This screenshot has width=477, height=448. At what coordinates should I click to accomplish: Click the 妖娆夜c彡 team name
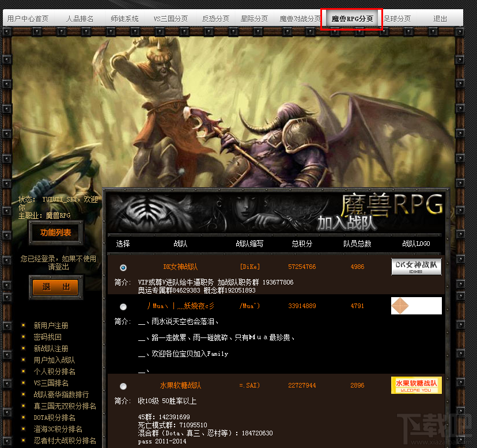pos(180,306)
